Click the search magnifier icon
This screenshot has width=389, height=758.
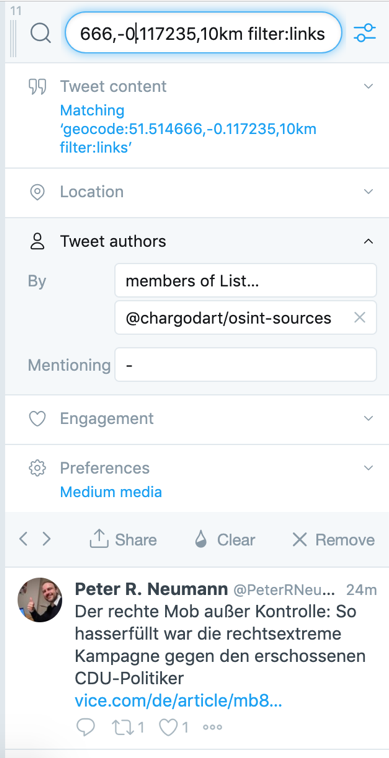point(41,33)
